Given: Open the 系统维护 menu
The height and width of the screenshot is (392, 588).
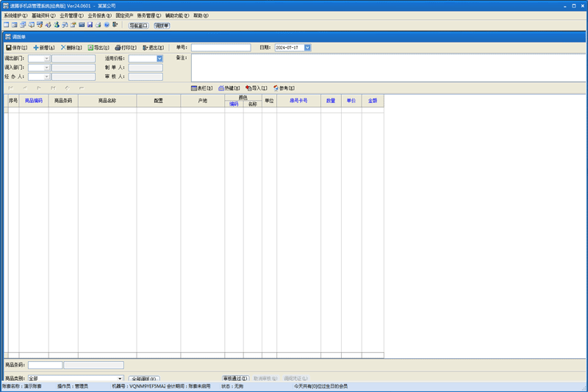Looking at the screenshot, I should pos(15,15).
